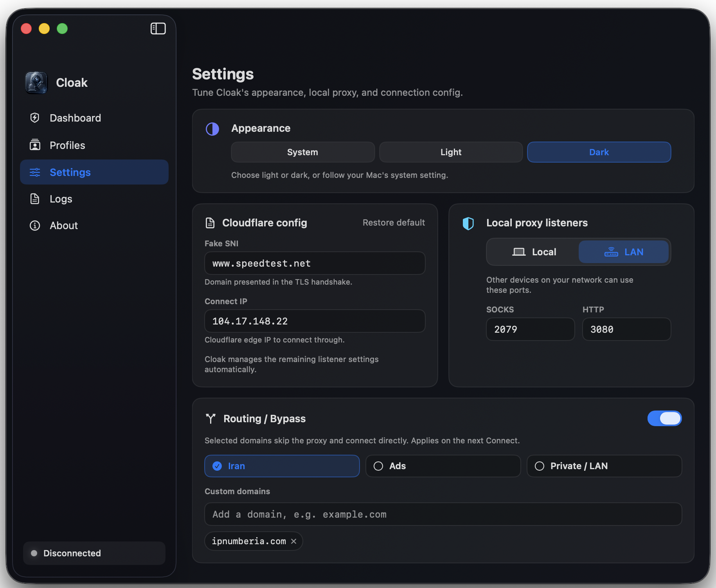Click Restore default for Cloudflare config
Image resolution: width=716 pixels, height=588 pixels.
[x=394, y=222]
